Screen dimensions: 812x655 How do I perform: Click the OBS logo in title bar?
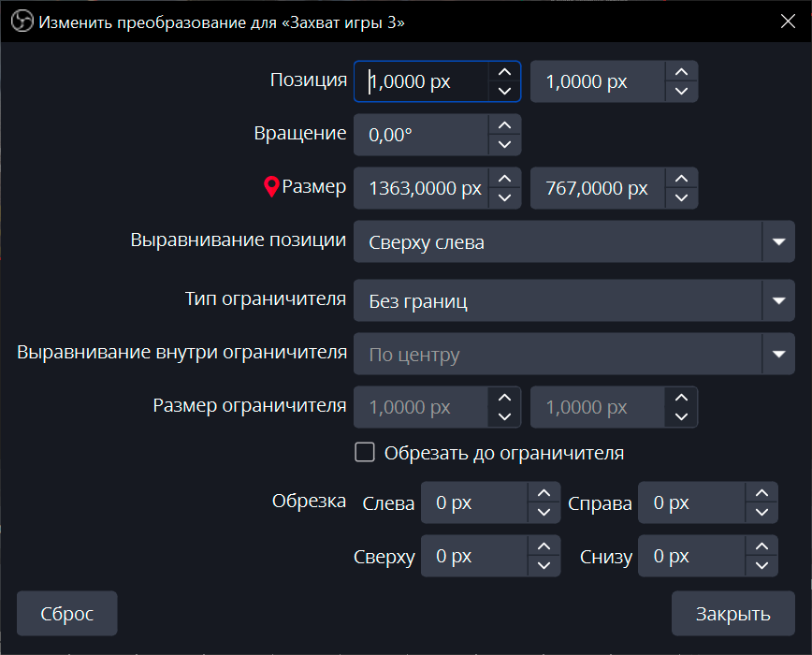(22, 22)
